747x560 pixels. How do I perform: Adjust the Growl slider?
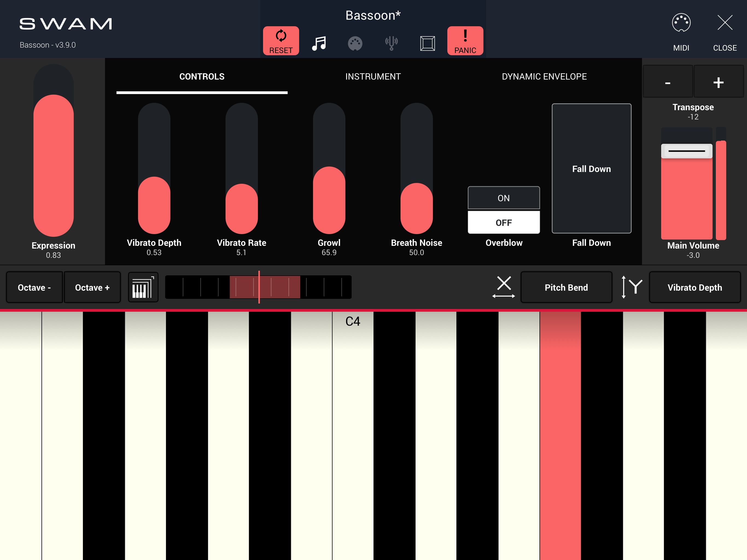[329, 168]
